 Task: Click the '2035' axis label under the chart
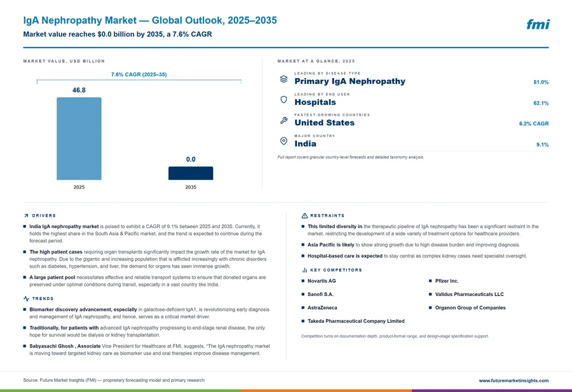pos(191,187)
